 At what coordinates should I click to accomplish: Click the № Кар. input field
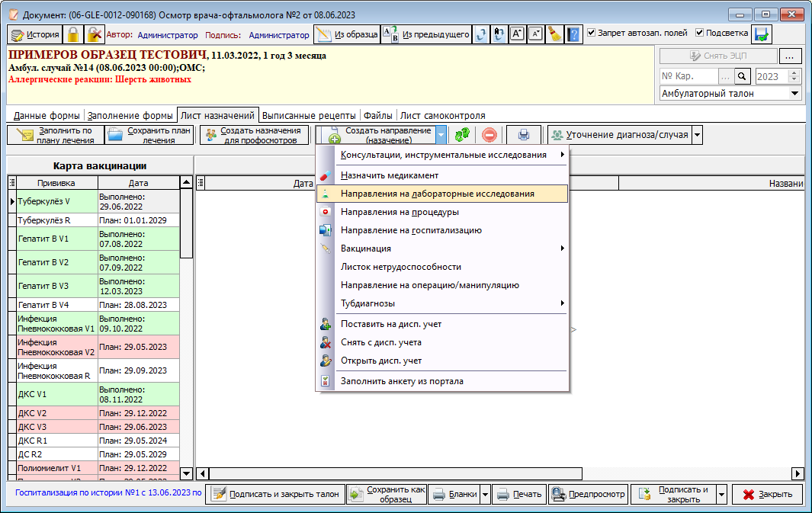click(x=688, y=77)
